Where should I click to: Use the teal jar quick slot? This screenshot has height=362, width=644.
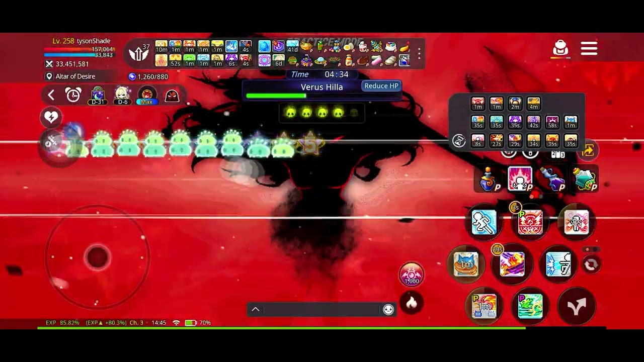pyautogui.click(x=584, y=179)
